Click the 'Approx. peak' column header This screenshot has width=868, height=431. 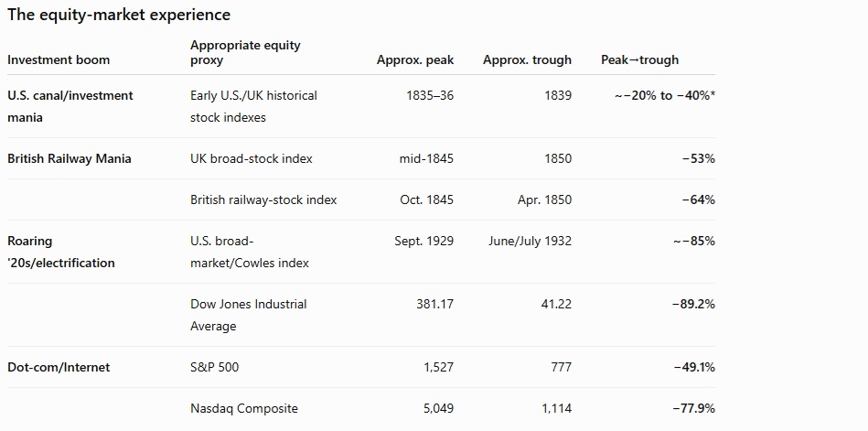415,59
